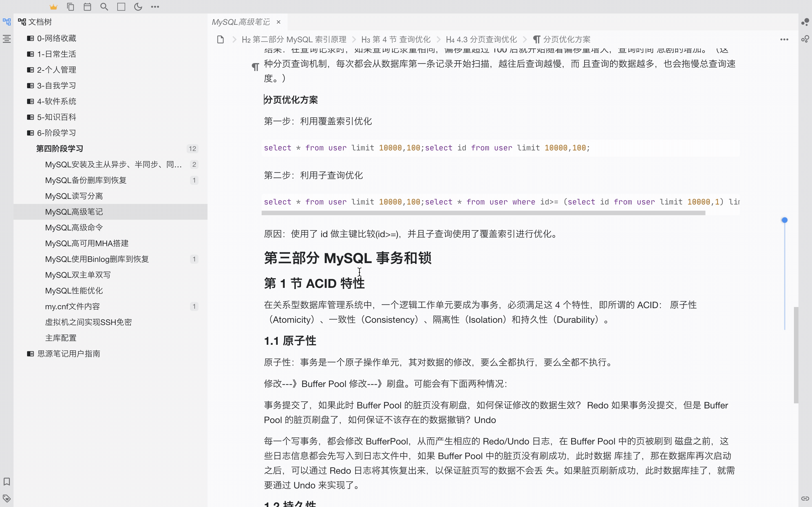The width and height of the screenshot is (812, 507).
Task: Open graph view icon at top right
Action: 805,22
